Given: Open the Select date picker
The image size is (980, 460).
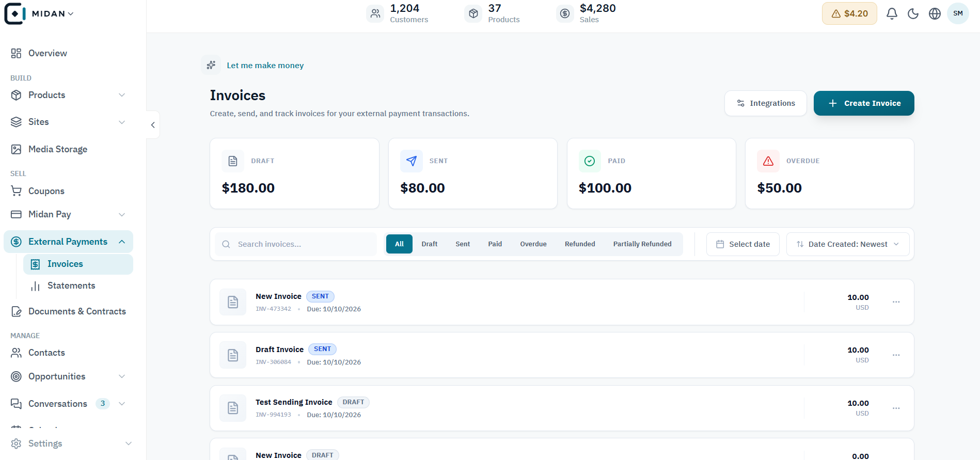Looking at the screenshot, I should pyautogui.click(x=743, y=244).
